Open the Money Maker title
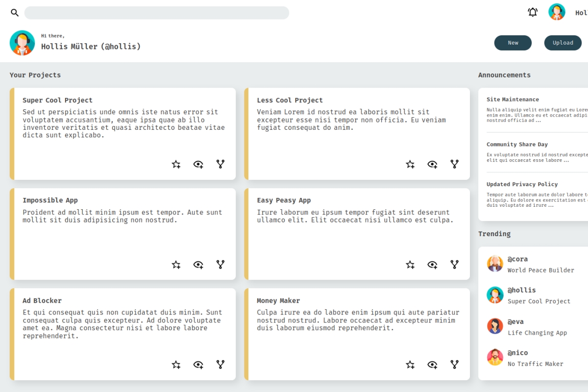This screenshot has height=392, width=588. pos(278,300)
